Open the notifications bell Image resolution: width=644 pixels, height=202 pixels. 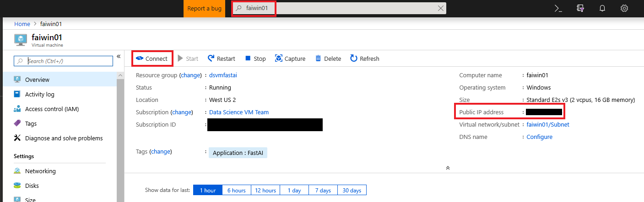point(602,8)
